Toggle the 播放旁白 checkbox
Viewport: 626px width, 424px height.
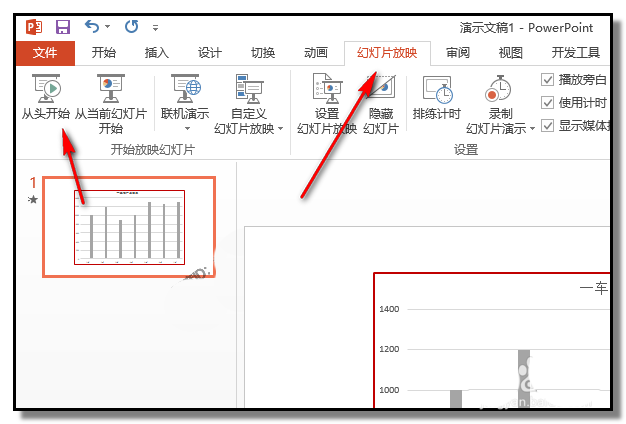(547, 79)
